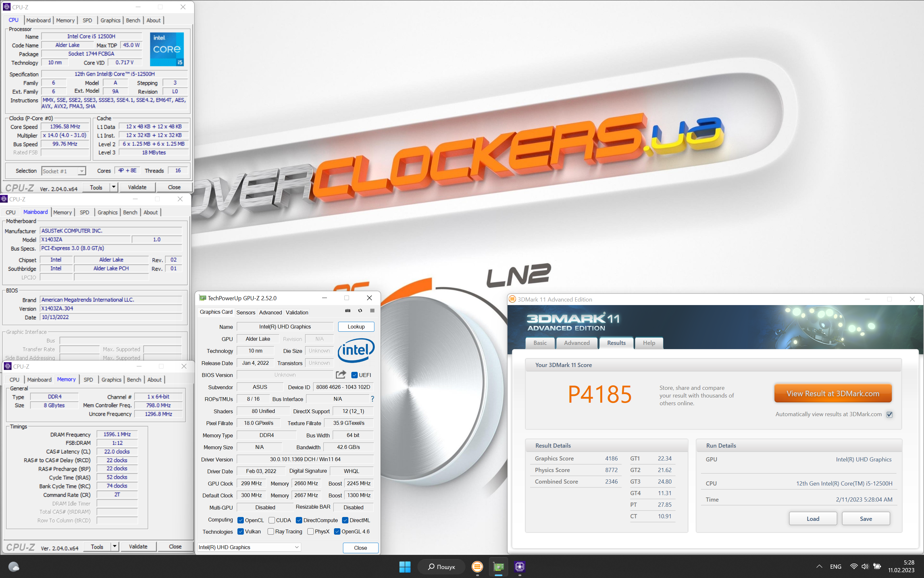Image resolution: width=924 pixels, height=578 pixels.
Task: Open the Help tab in 3DMark 11
Action: (649, 343)
